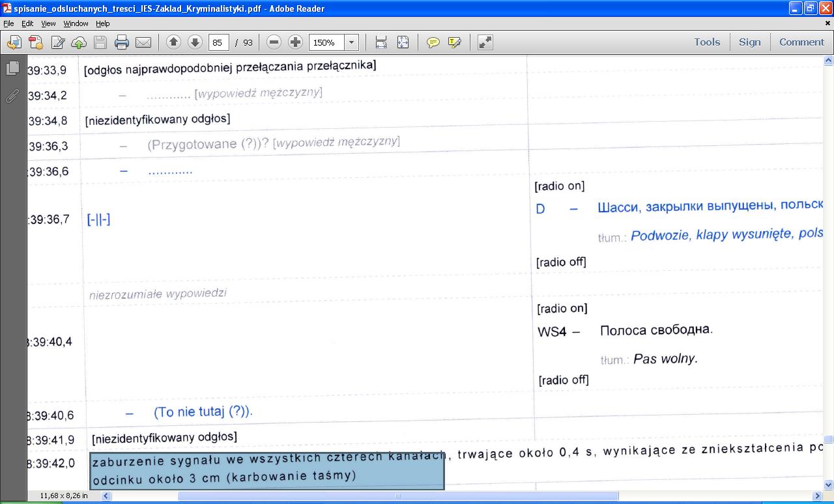Screen dimensions: 834x504
Task: Click the 'niezrozumiałe wypowiedzi' text
Action: [x=158, y=294]
